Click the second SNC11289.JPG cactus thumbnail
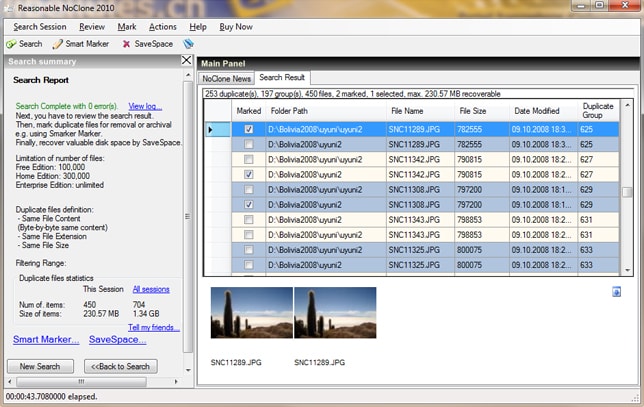The width and height of the screenshot is (644, 407). 335,313
